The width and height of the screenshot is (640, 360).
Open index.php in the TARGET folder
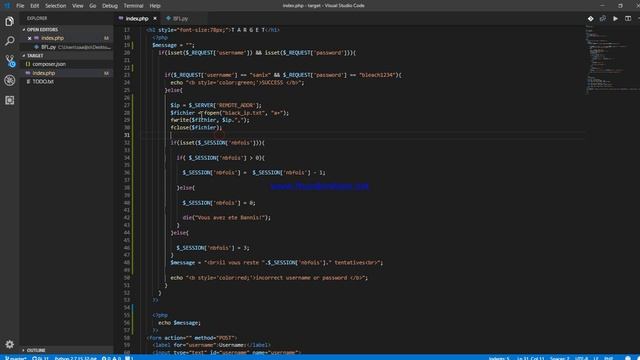[67, 73]
